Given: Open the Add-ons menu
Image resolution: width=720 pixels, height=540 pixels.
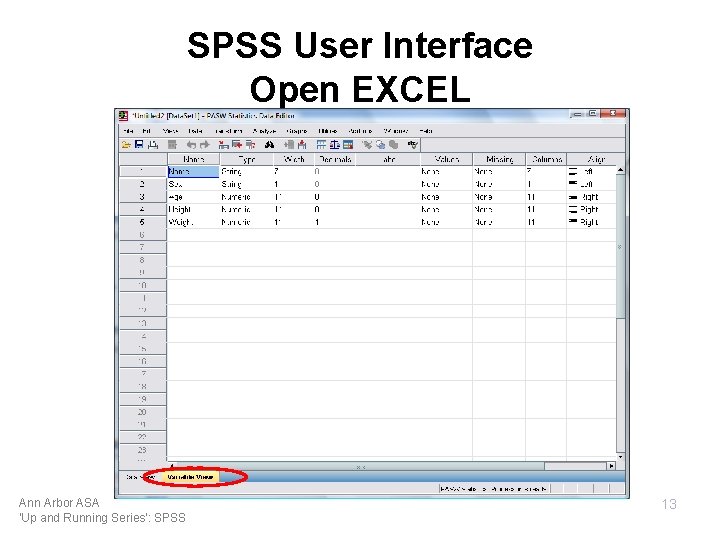Looking at the screenshot, I should [360, 131].
